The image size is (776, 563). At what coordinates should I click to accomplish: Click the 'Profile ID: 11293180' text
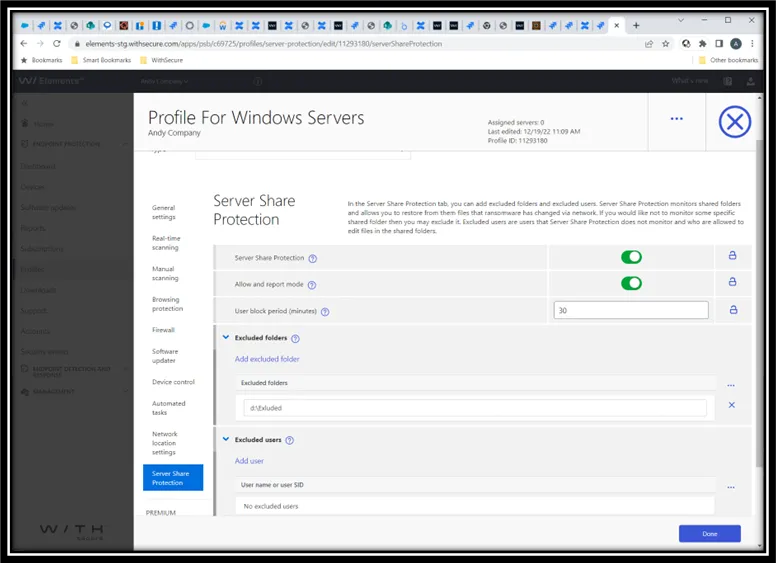tap(517, 141)
